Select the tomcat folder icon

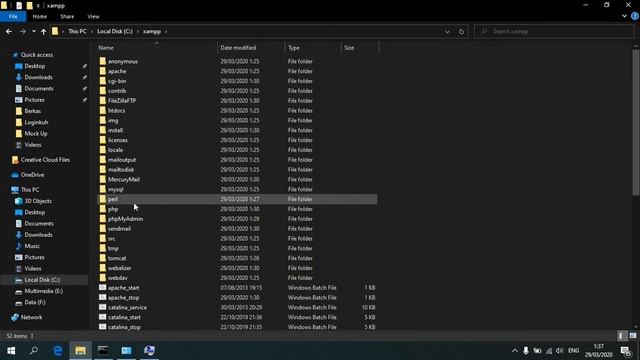[x=102, y=258]
